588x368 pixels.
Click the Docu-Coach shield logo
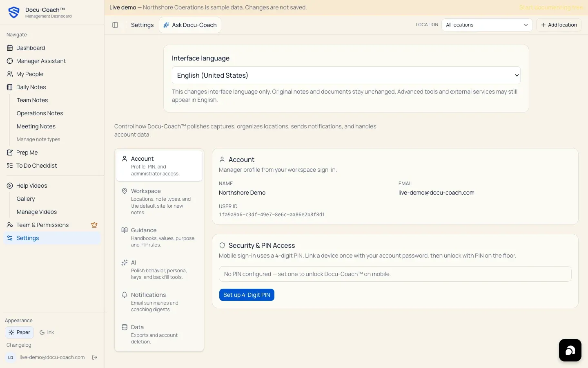coord(14,12)
